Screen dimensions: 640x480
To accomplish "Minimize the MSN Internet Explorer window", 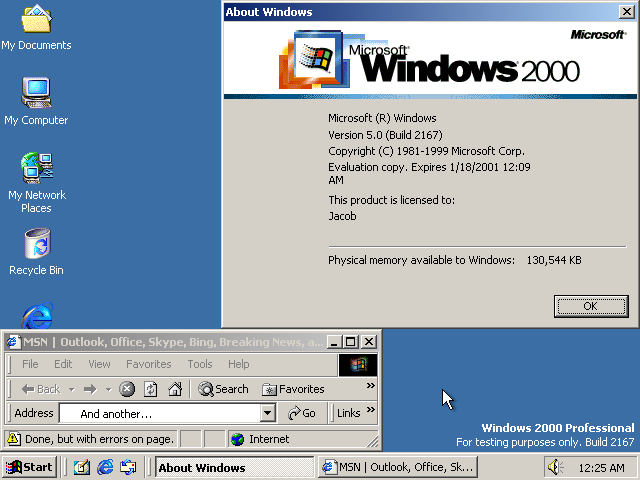I will tap(334, 342).
